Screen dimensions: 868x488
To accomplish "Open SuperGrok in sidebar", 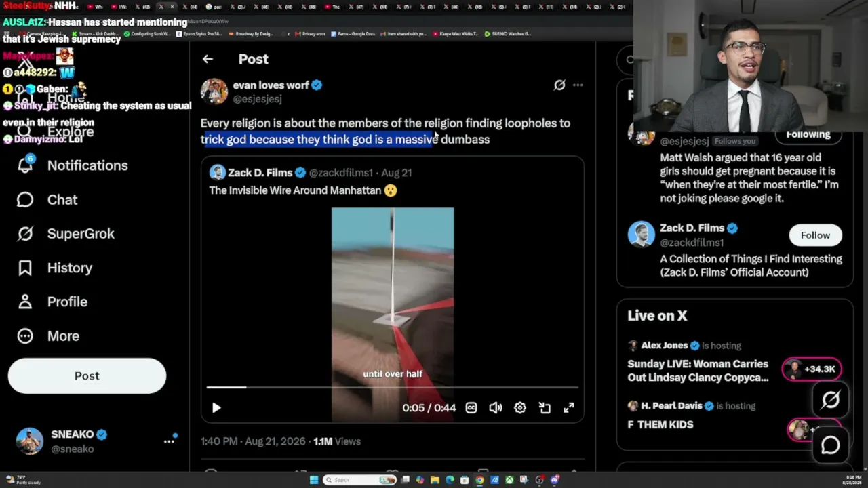I will (x=66, y=234).
